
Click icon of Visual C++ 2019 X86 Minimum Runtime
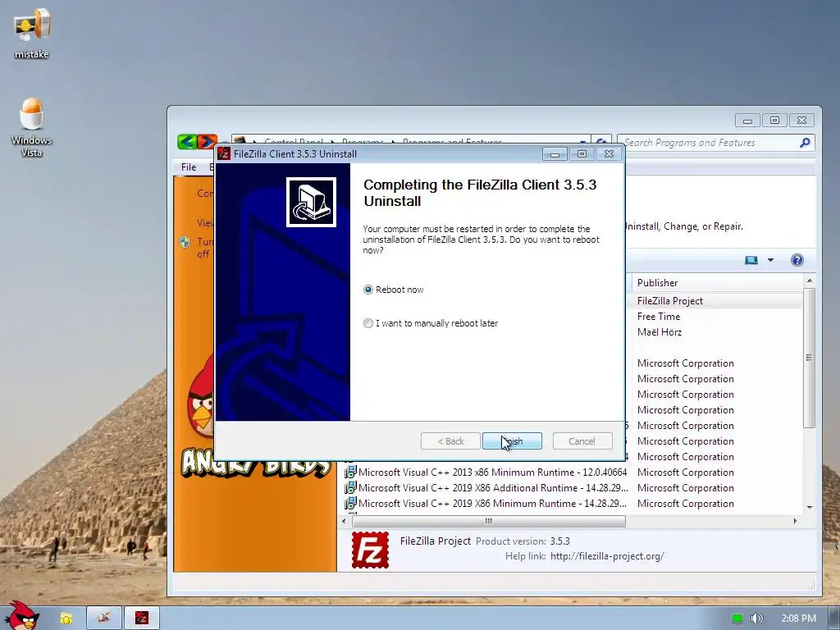point(349,503)
